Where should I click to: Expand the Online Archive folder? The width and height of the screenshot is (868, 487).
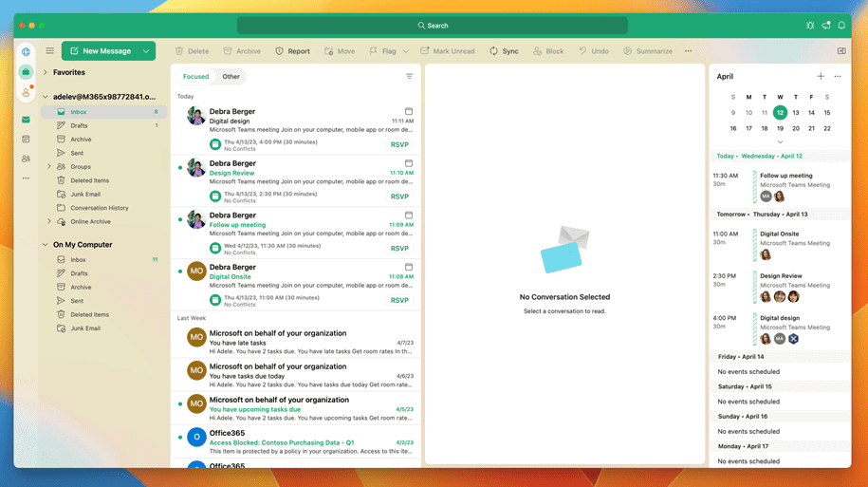click(49, 221)
